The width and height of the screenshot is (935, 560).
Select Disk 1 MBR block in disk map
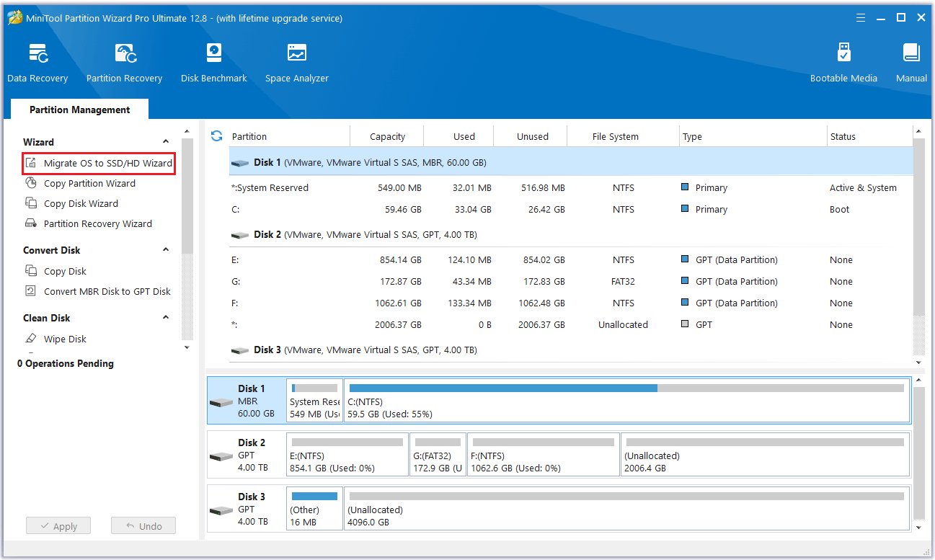click(246, 400)
